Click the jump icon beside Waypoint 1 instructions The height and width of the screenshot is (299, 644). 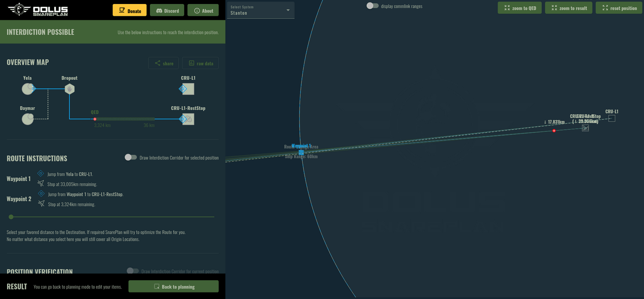[x=40, y=173]
